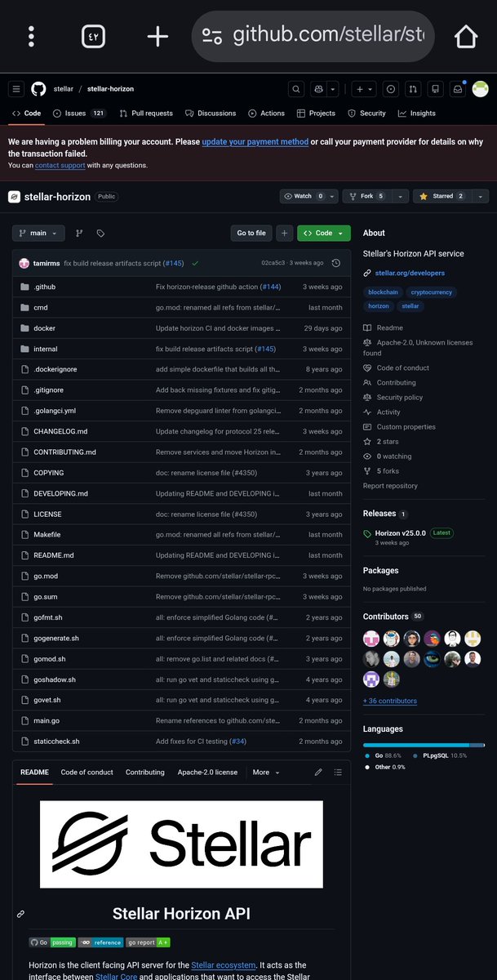The width and height of the screenshot is (497, 980).
Task: Click the Go language bar segment
Action: [416, 745]
